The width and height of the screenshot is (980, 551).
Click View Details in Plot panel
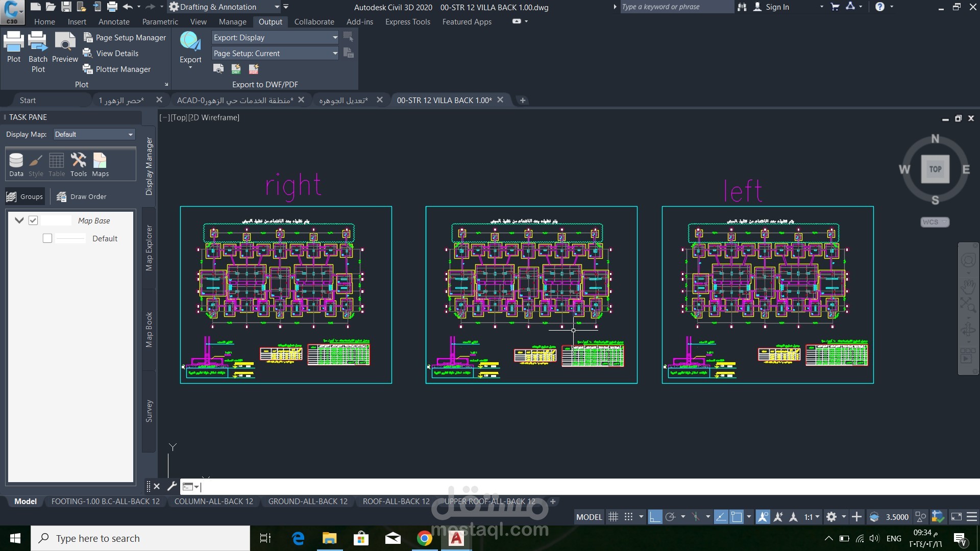click(x=111, y=54)
